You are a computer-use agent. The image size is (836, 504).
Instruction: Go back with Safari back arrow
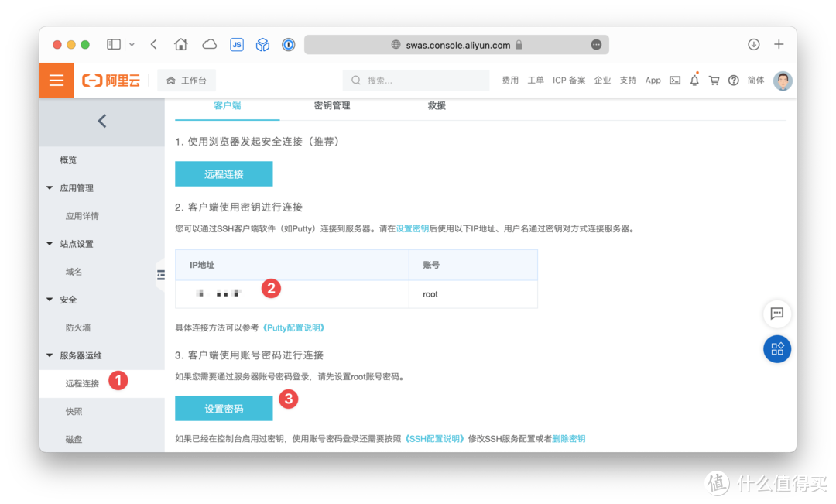point(154,44)
